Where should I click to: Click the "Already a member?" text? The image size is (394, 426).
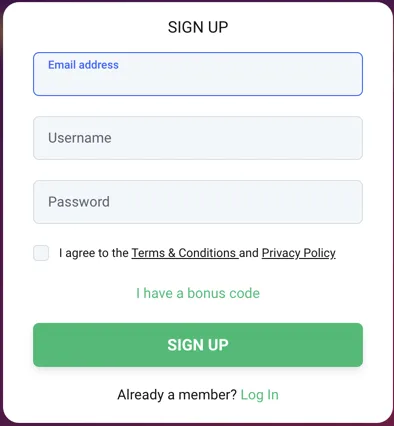click(x=177, y=395)
